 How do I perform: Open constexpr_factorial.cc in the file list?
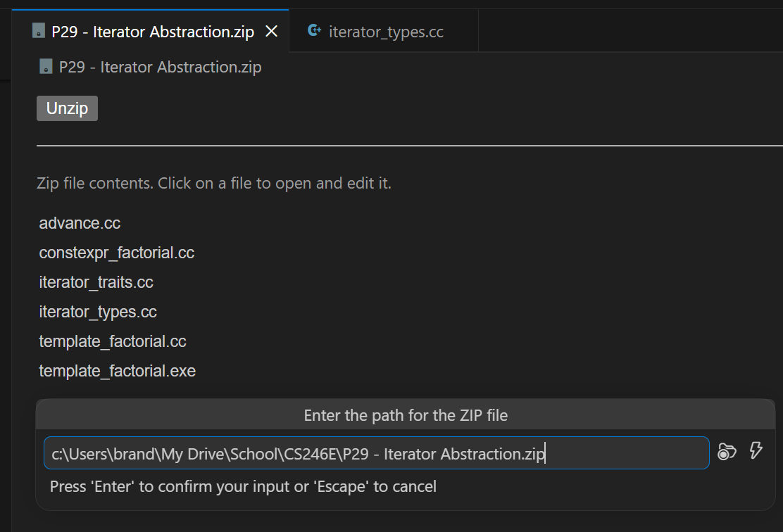(x=117, y=253)
